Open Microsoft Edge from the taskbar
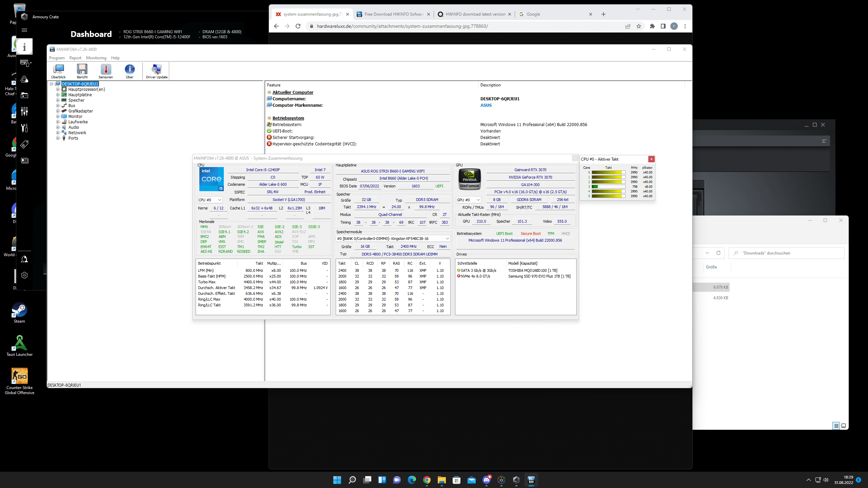868x488 pixels. pyautogui.click(x=412, y=480)
